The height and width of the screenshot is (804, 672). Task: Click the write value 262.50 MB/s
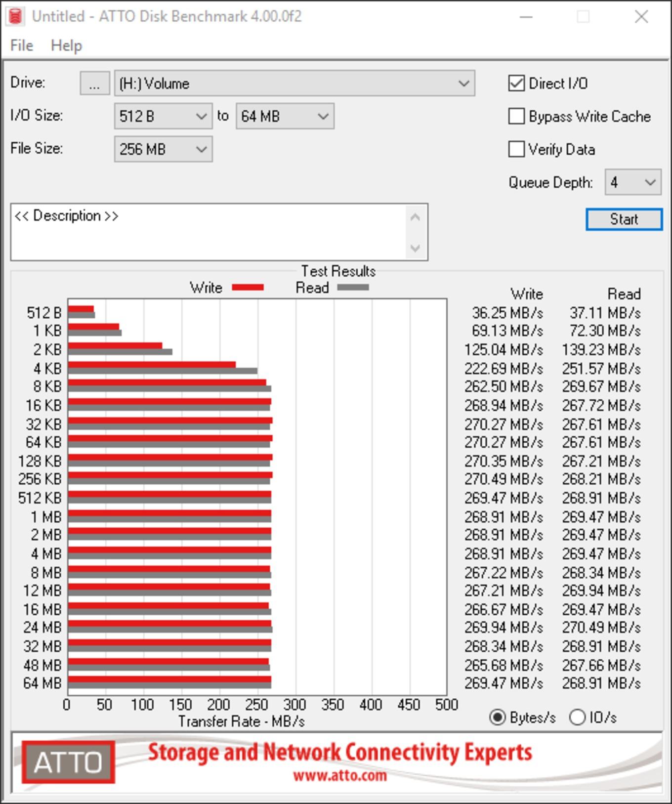click(504, 386)
